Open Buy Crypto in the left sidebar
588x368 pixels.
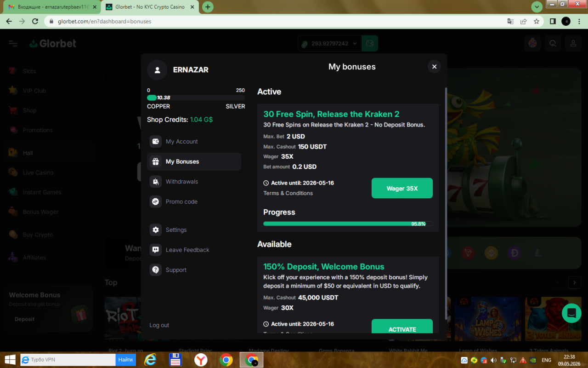(38, 235)
